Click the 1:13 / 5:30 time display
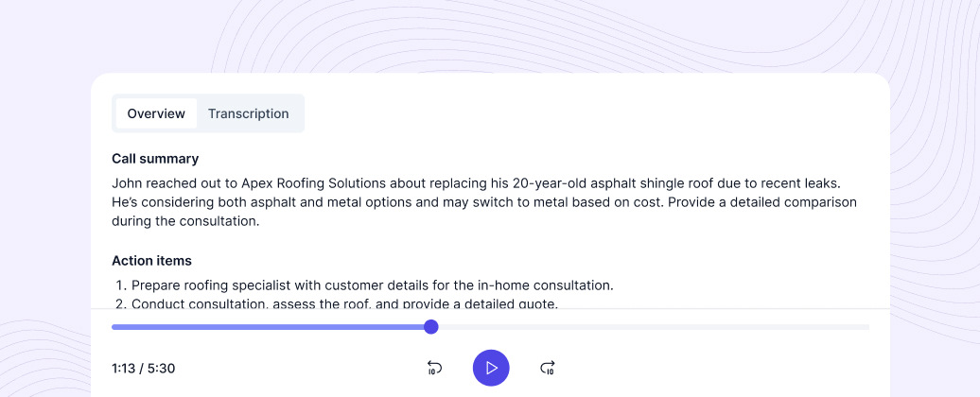This screenshot has width=980, height=397. pyautogui.click(x=143, y=369)
